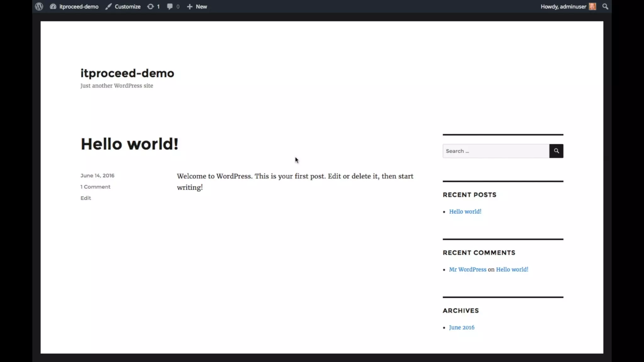The width and height of the screenshot is (644, 362).
Task: Click the Customize brush icon
Action: click(108, 6)
